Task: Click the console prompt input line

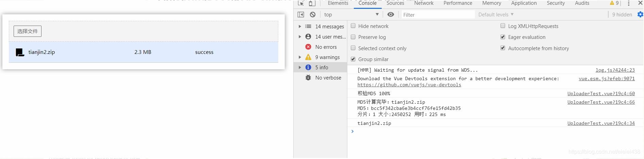Action: [495, 131]
